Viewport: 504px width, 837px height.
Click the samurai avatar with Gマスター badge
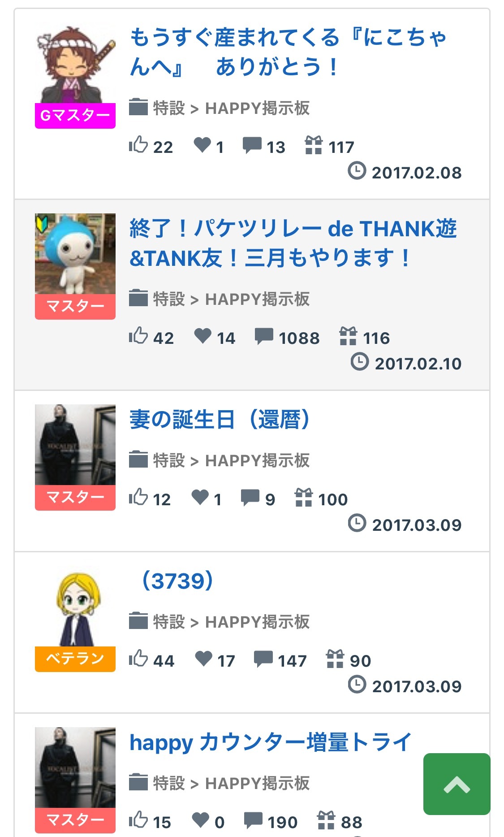pyautogui.click(x=75, y=65)
